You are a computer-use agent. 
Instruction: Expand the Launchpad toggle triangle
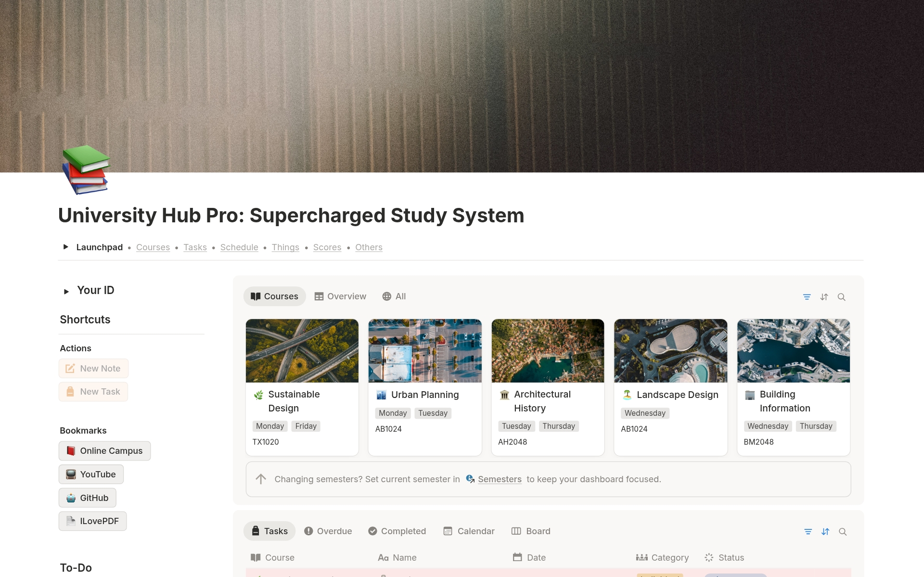click(66, 247)
